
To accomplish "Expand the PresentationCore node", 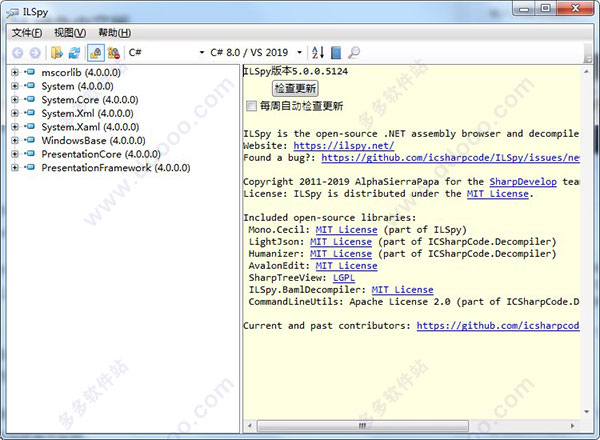I will click(x=15, y=154).
